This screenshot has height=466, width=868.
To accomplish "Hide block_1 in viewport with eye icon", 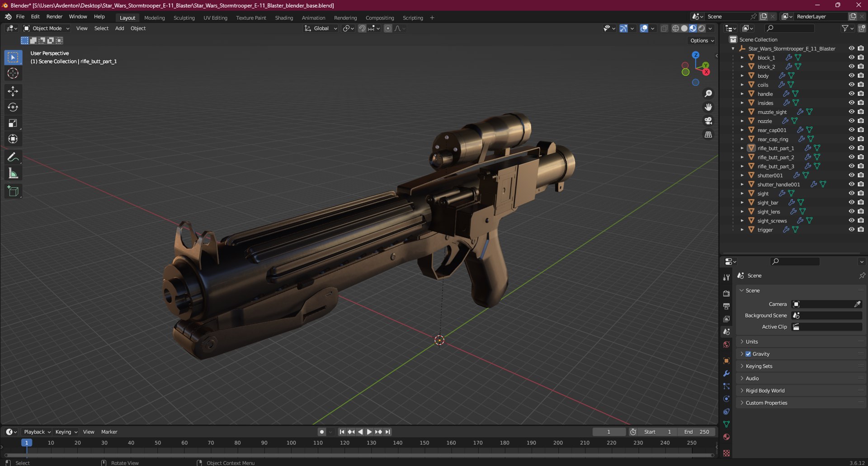I will tap(851, 57).
